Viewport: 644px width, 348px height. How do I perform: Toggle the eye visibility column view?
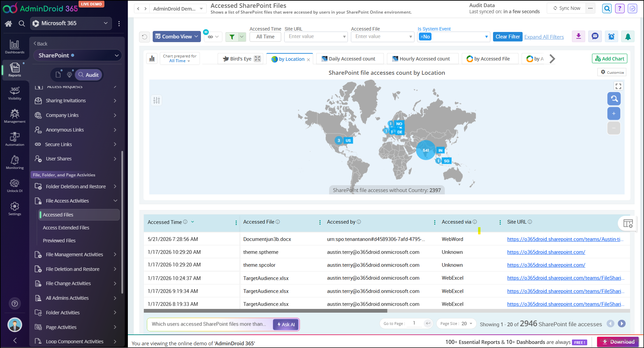tap(213, 37)
